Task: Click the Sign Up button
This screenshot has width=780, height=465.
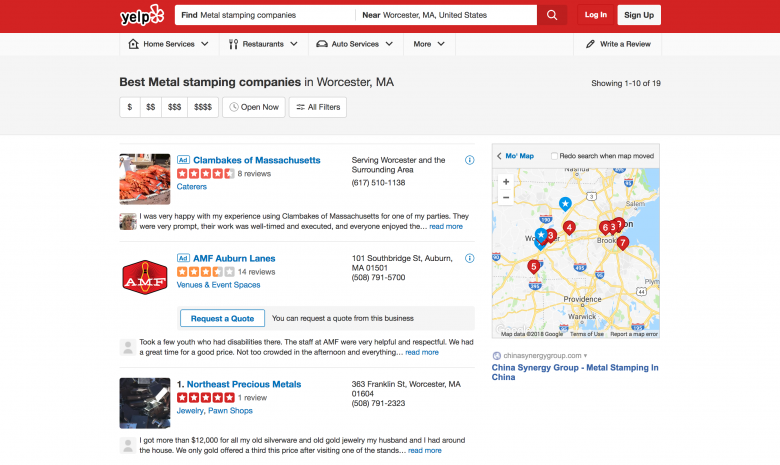Action: pos(639,15)
